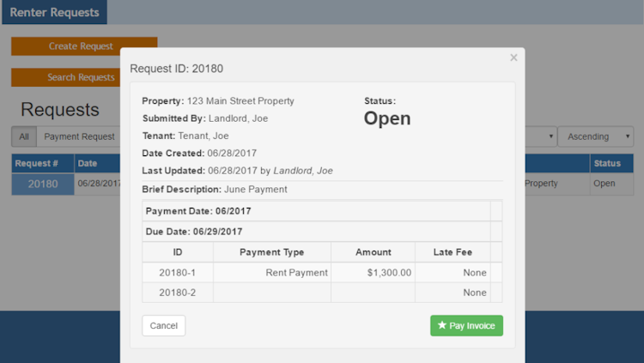Open the Ascending sort order dropdown
The width and height of the screenshot is (644, 363).
596,136
